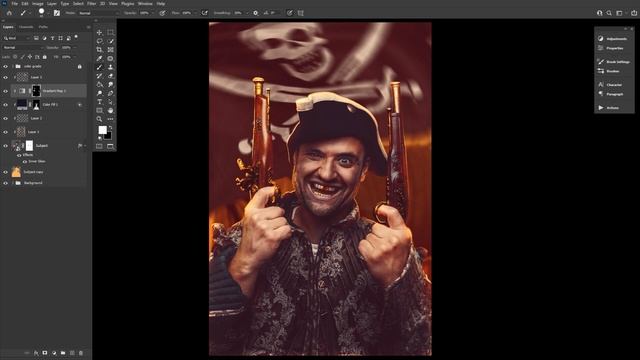Viewport: 640px width, 360px height.
Task: Toggle Inner Glow effect visibility
Action: pyautogui.click(x=24, y=162)
